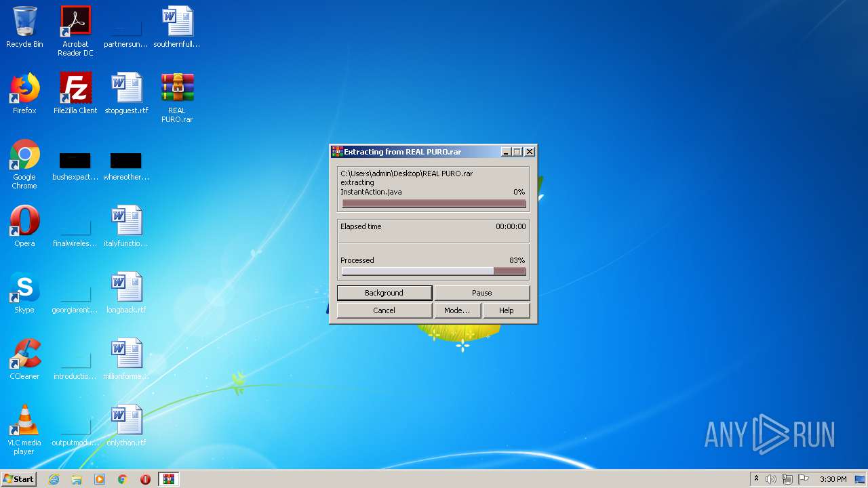Click the Help button in extraction dialog
The image size is (868, 488).
(x=507, y=310)
